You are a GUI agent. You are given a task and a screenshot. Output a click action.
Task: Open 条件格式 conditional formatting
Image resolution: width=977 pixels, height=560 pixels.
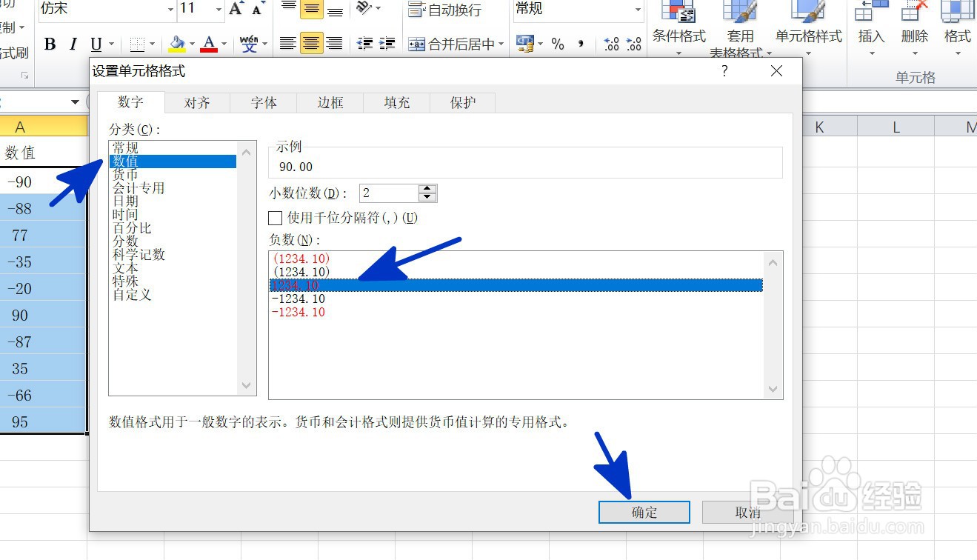[x=679, y=30]
